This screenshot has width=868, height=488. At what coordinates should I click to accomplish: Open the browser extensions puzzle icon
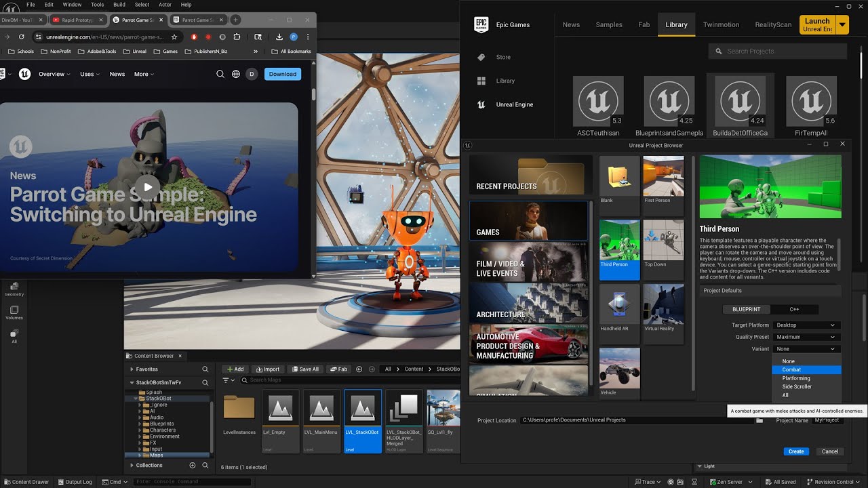coord(237,37)
